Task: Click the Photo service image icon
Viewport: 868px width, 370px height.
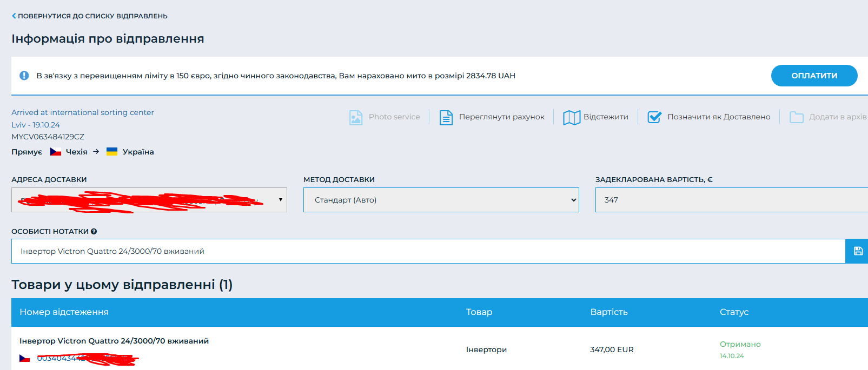Action: (x=356, y=117)
